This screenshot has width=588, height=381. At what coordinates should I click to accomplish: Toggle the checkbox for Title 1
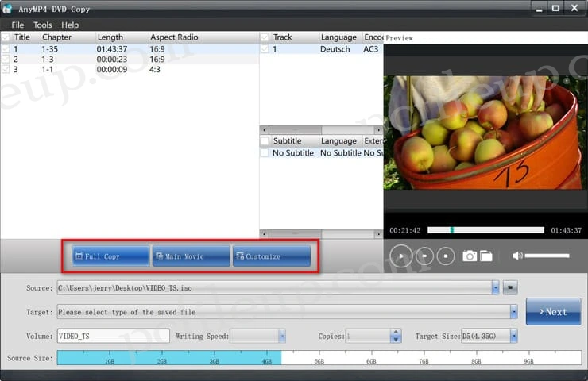pyautogui.click(x=6, y=48)
